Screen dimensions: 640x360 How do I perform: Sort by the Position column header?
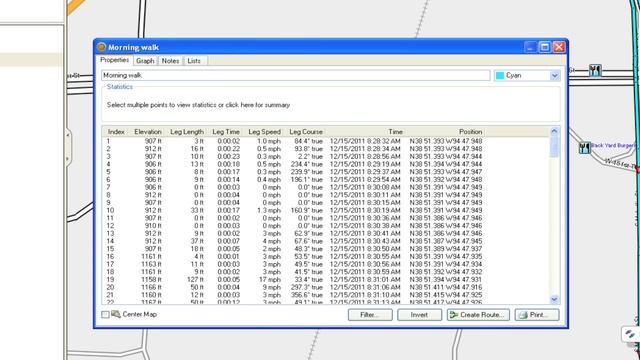470,132
